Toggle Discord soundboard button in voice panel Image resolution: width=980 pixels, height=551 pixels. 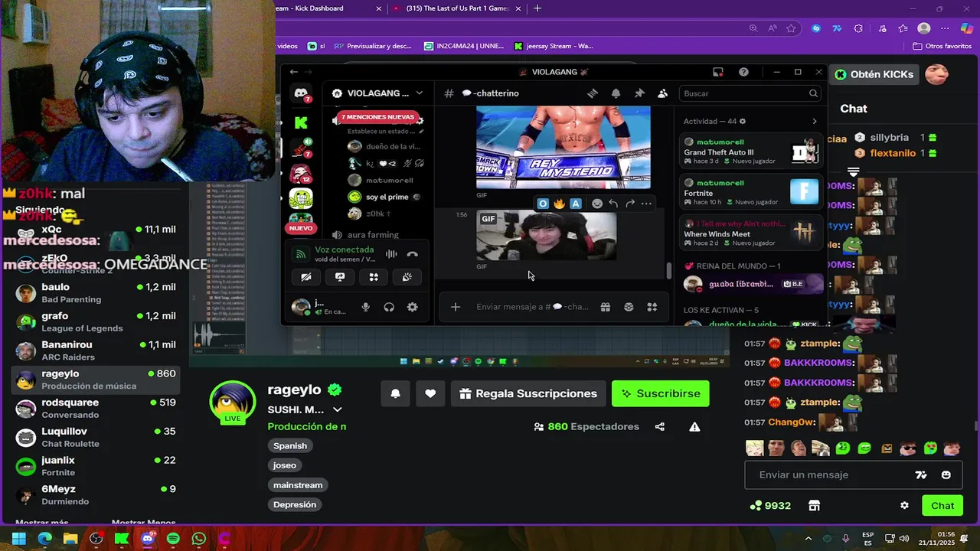[x=407, y=277]
